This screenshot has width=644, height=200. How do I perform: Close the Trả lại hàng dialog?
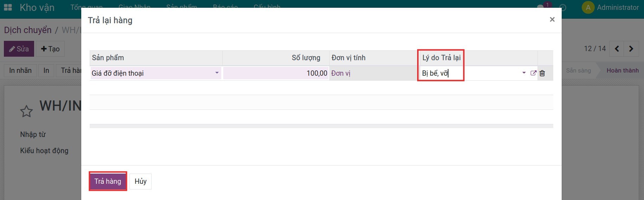552,20
